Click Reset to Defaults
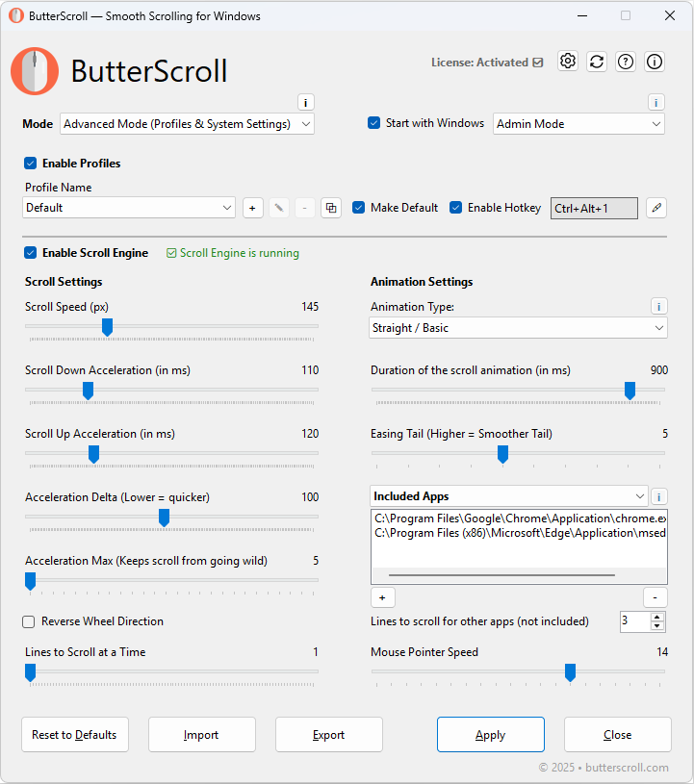The width and height of the screenshot is (694, 784). coord(74,734)
